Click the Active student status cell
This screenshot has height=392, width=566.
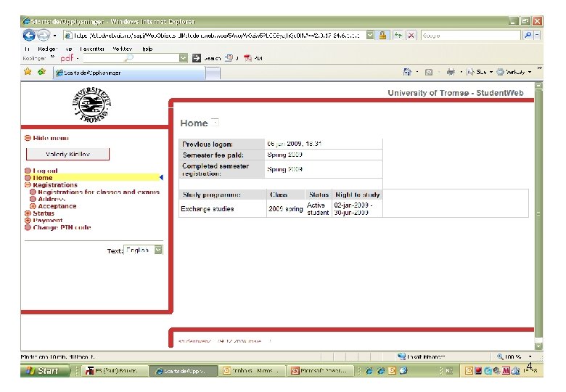[318, 208]
